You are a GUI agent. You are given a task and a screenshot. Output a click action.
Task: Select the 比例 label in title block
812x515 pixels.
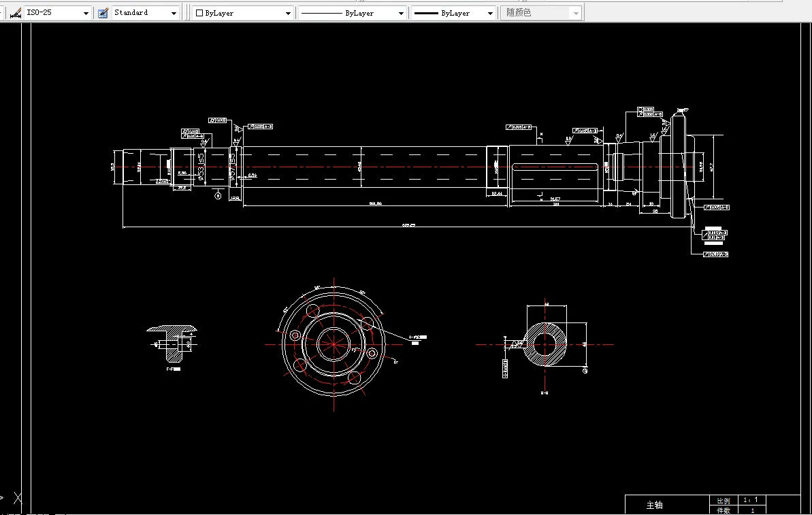click(724, 501)
